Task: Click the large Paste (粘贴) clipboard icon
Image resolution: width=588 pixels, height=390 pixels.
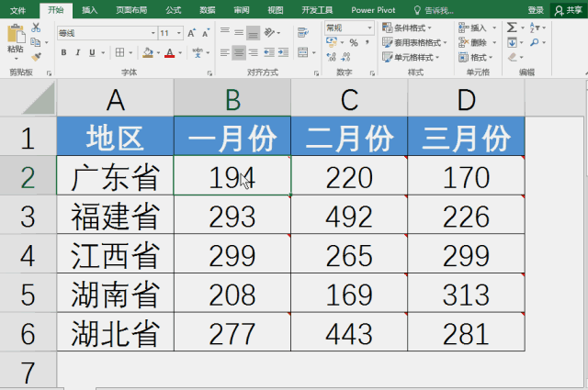Action: [16, 34]
